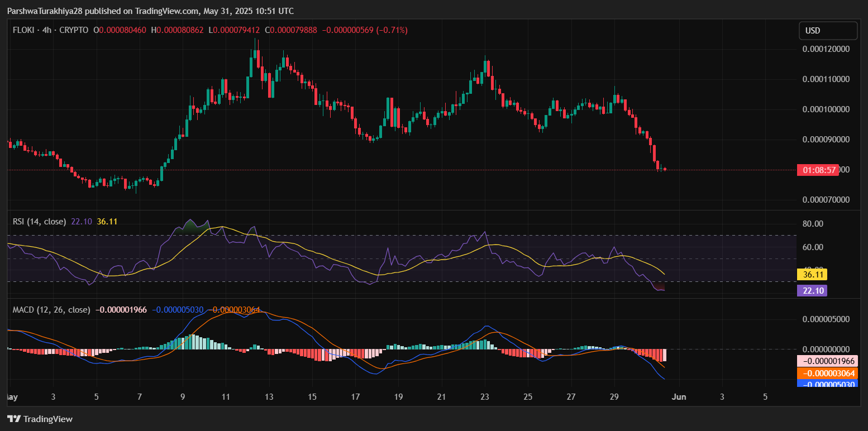Click the blue -0.000005030 MACD axis tag
The width and height of the screenshot is (868, 431).
(x=829, y=385)
